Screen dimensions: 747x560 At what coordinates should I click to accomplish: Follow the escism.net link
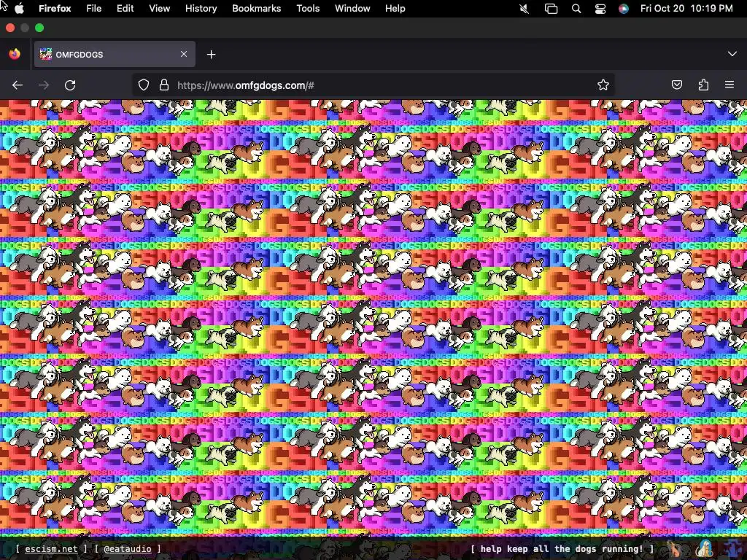click(51, 548)
